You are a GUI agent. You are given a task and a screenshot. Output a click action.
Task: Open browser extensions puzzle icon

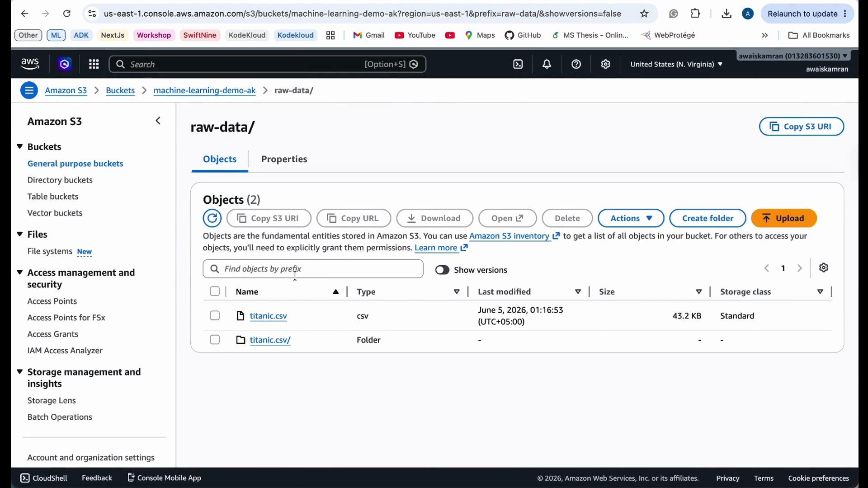[696, 14]
